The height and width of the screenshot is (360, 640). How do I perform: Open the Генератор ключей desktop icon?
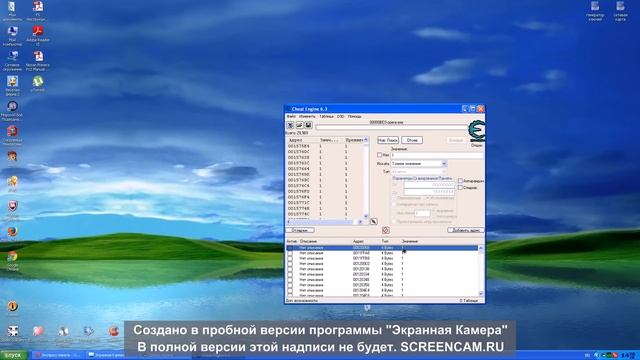coord(595,11)
